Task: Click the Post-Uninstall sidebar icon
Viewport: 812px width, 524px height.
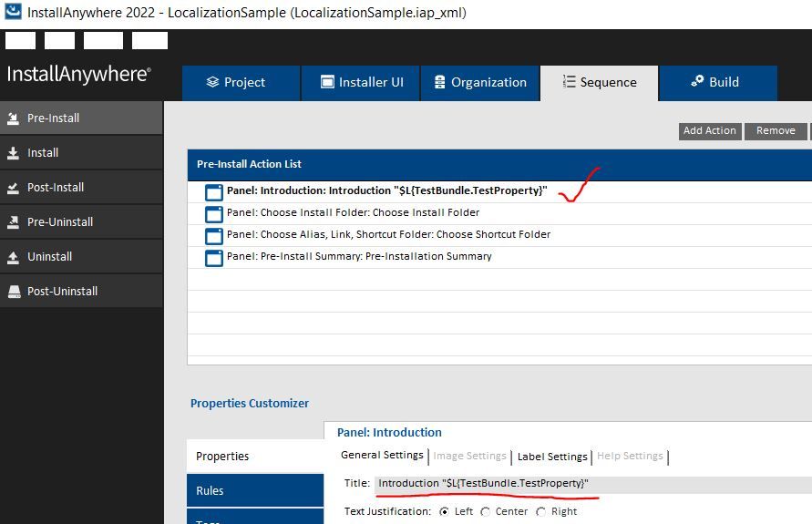Action: click(14, 292)
